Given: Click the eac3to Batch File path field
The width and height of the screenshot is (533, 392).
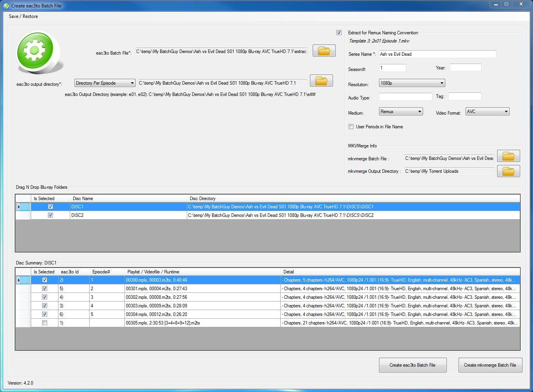Looking at the screenshot, I should click(x=221, y=51).
